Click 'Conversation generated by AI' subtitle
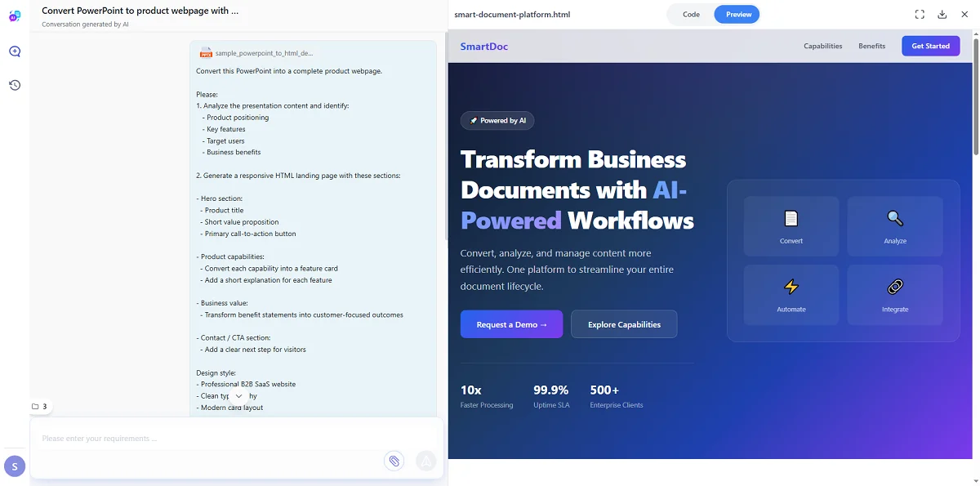This screenshot has width=980, height=486. (x=85, y=25)
